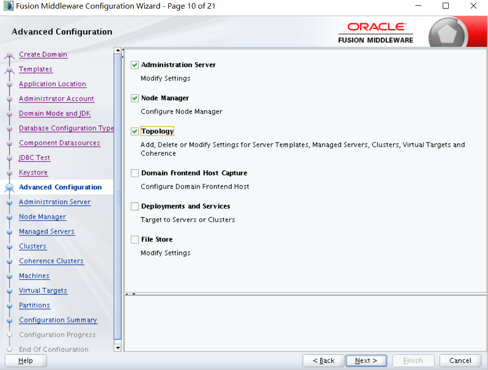Click the Help button
The image size is (488, 370).
point(26,361)
